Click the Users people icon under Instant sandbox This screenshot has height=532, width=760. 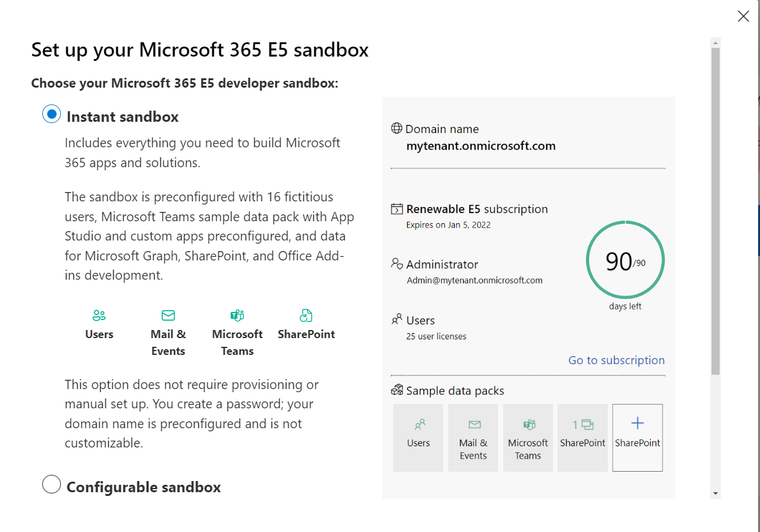pos(99,315)
